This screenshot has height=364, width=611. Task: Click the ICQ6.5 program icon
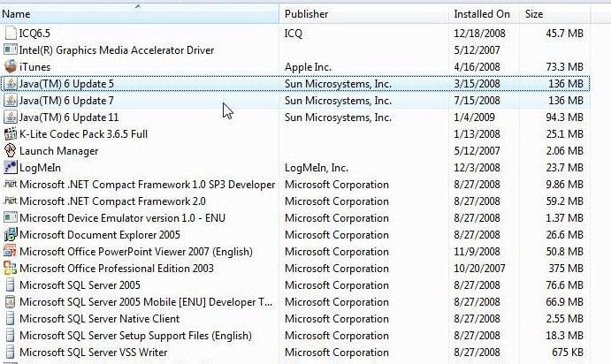(x=11, y=34)
